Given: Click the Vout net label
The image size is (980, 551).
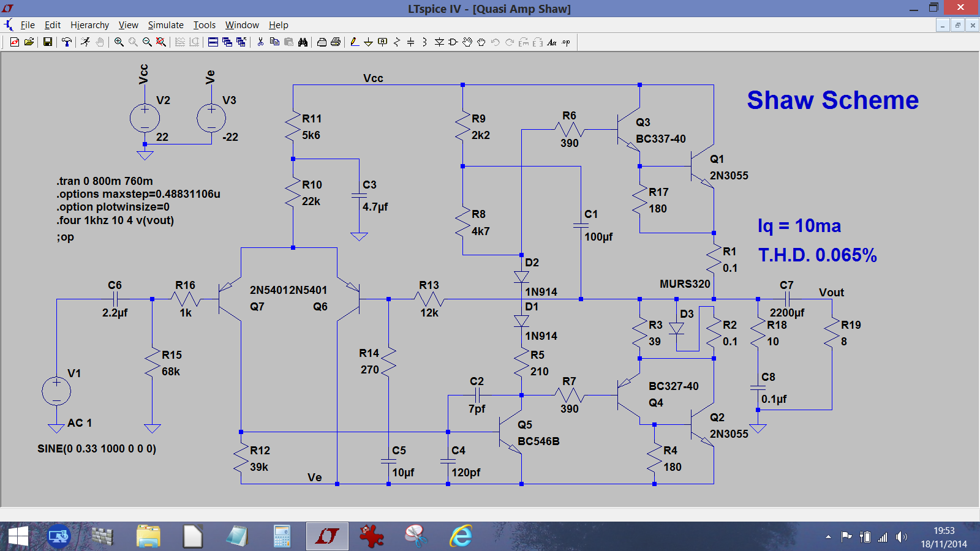Looking at the screenshot, I should (831, 293).
